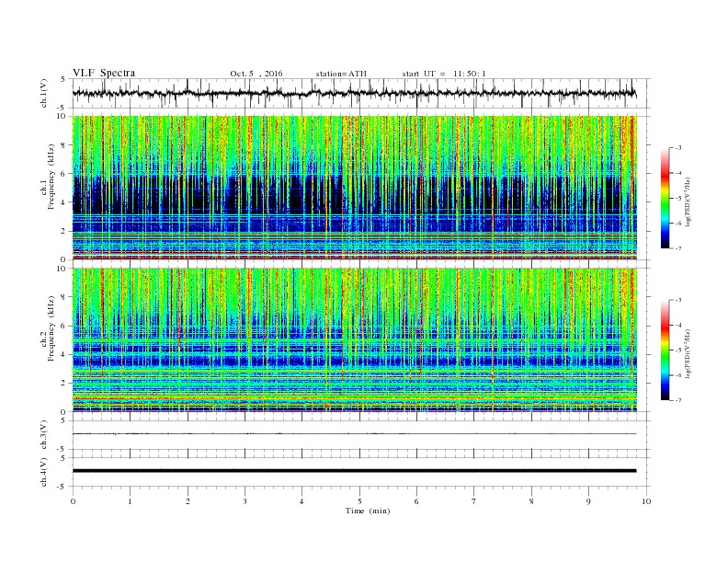Click the "-5" tick on ch.2 color bar
728x563 pixels.
tap(678, 350)
